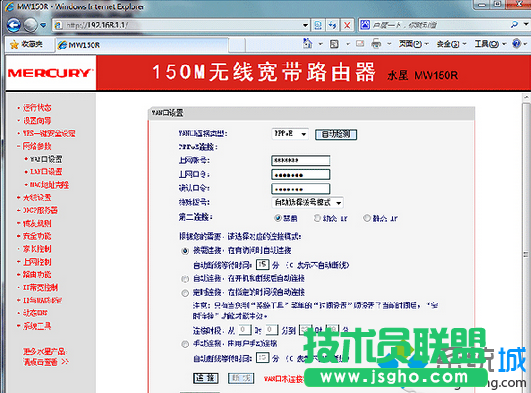
Task: Select MAC地址克隆 in the sidebar
Action: (x=49, y=185)
